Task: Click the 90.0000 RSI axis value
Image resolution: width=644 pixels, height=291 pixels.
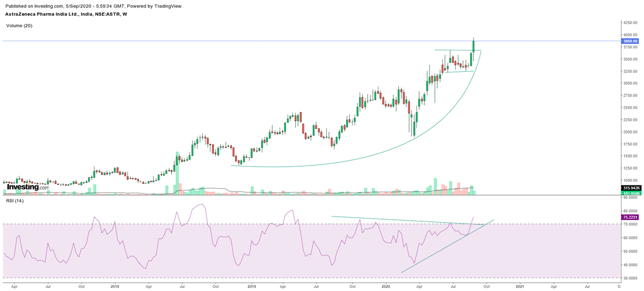Action: coord(630,197)
